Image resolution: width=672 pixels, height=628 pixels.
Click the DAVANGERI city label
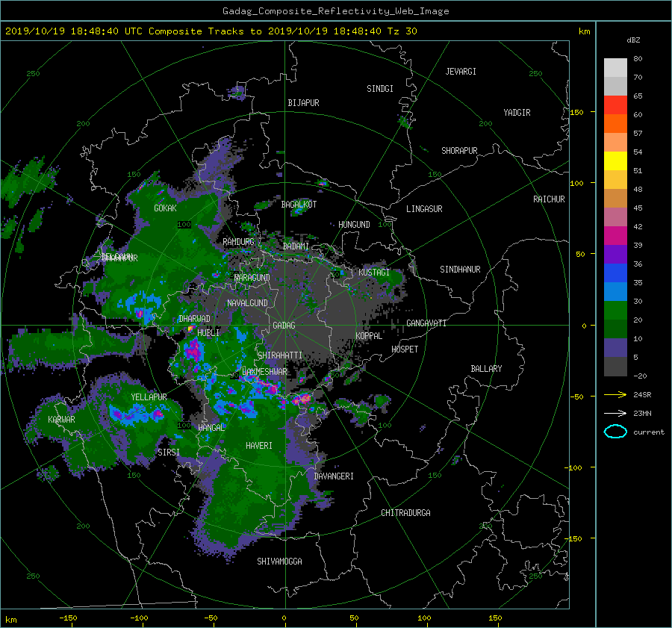point(334,476)
